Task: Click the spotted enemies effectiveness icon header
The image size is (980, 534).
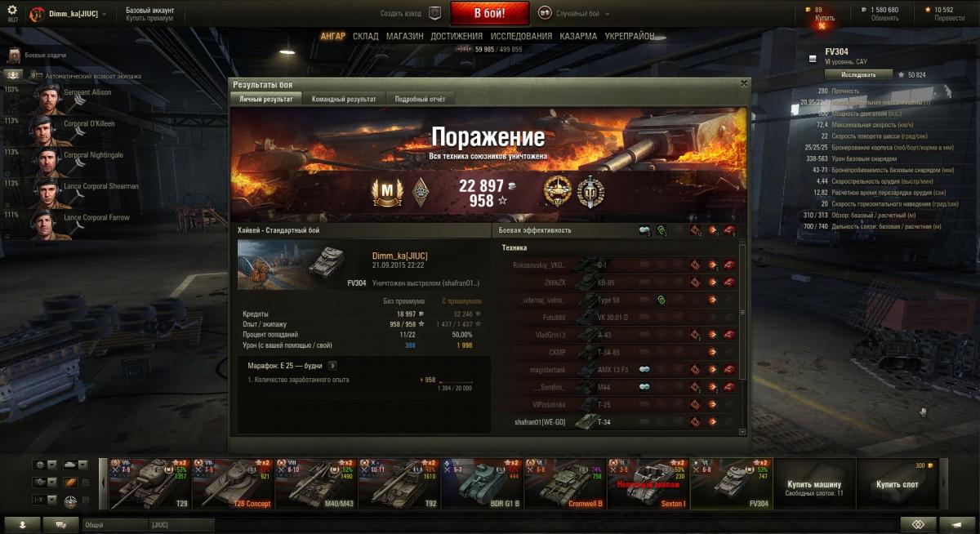Action: click(x=644, y=230)
